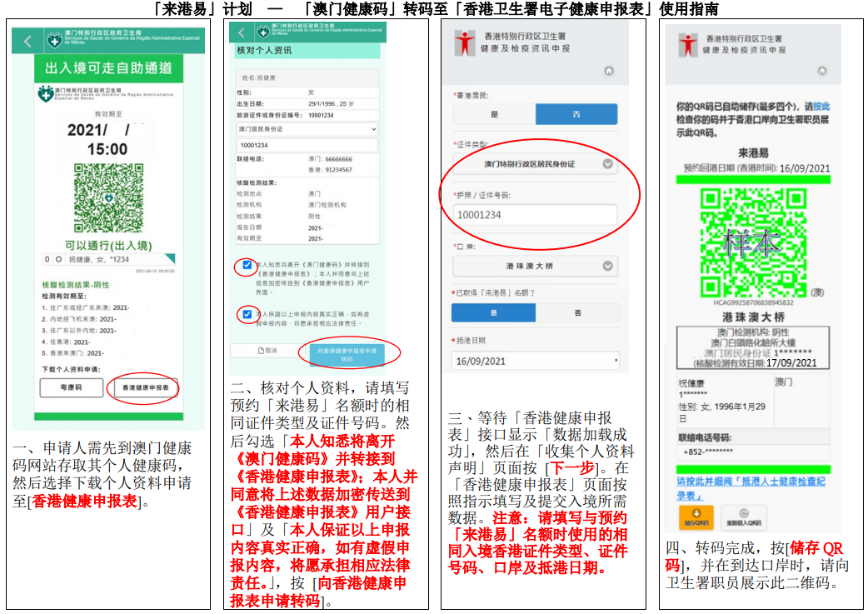Open 抵港人士健康检查纪录表 link
This screenshot has width=868, height=614.
(751, 488)
